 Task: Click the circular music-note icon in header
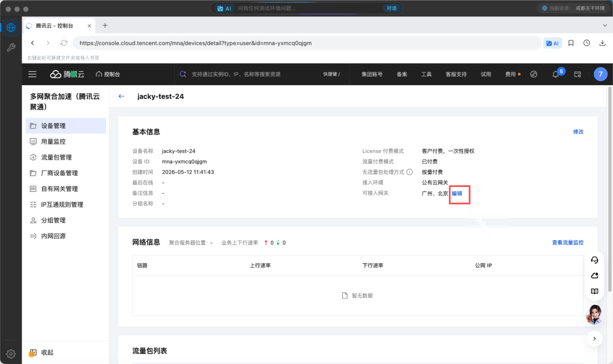click(x=534, y=74)
